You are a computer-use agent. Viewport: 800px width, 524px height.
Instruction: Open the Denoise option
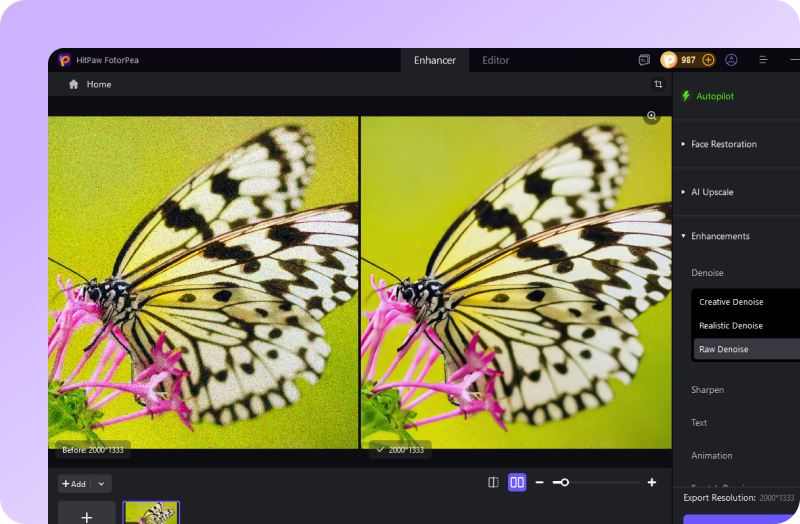tap(707, 273)
